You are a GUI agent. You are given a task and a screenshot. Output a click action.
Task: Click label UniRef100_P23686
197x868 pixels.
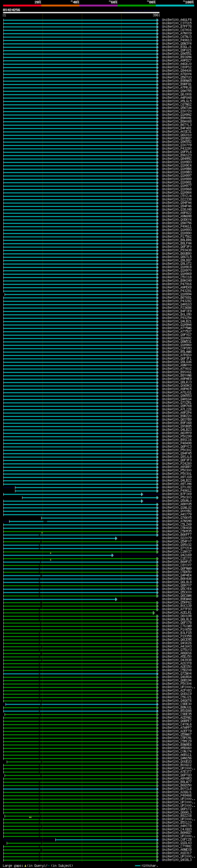177,308
